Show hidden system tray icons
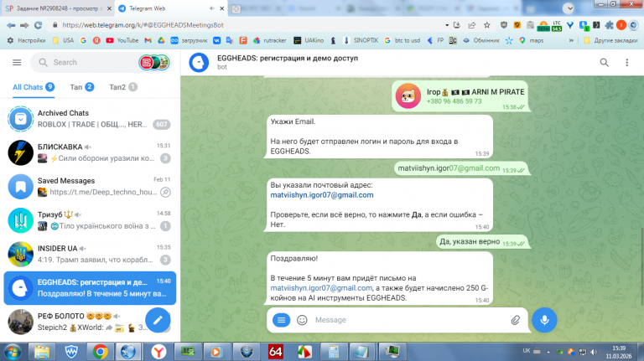 click(x=548, y=352)
